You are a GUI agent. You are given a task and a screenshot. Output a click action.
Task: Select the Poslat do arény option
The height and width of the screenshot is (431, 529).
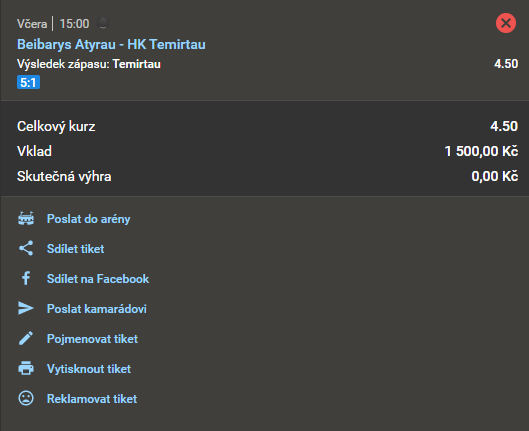click(88, 219)
